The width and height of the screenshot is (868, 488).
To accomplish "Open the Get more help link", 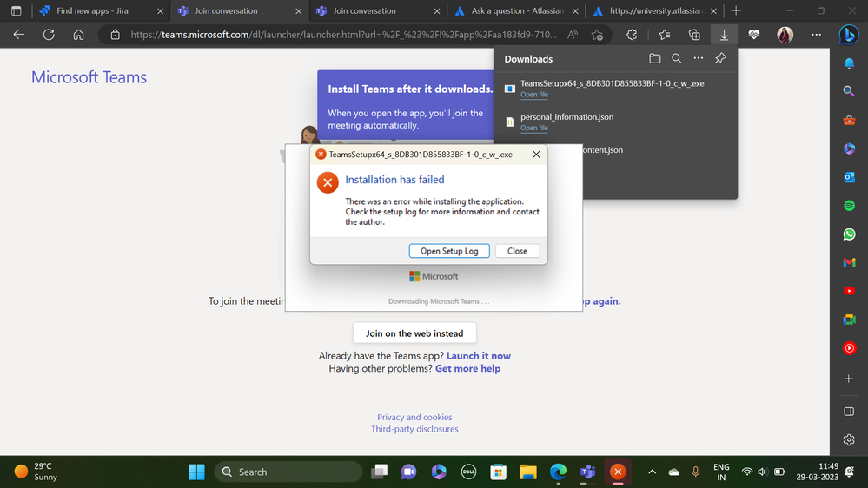I will (x=467, y=368).
